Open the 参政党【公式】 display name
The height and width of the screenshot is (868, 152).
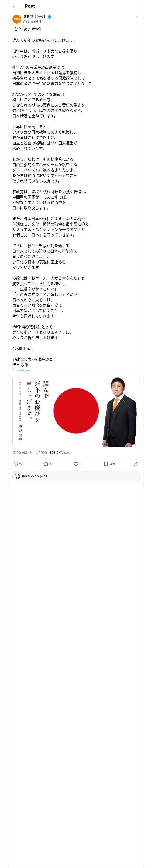coord(34,16)
